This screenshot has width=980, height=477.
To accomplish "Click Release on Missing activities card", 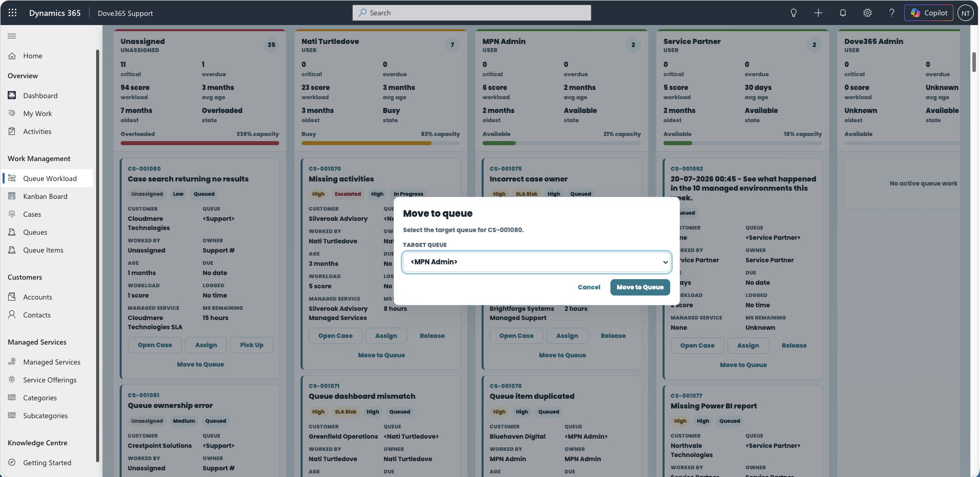I will [x=432, y=336].
